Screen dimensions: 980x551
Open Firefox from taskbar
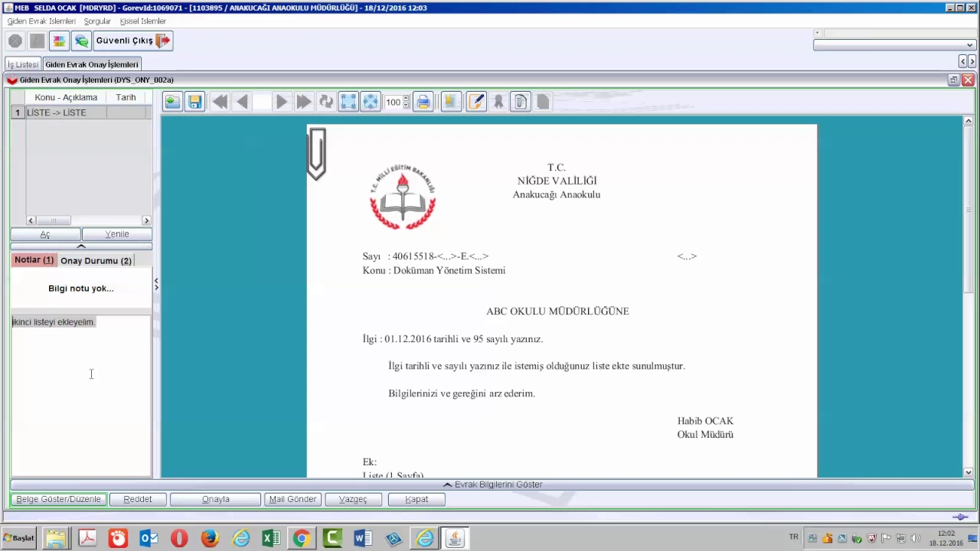(x=210, y=539)
